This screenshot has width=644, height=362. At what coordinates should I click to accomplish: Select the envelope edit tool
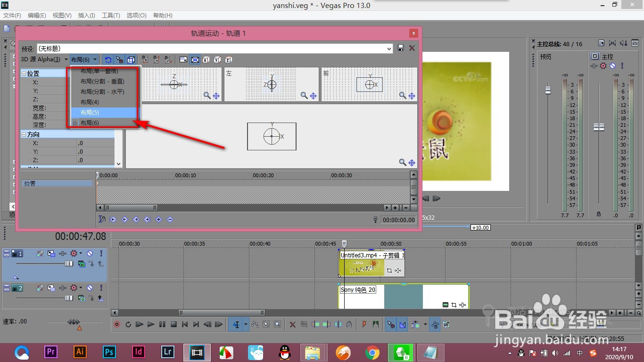(255, 324)
